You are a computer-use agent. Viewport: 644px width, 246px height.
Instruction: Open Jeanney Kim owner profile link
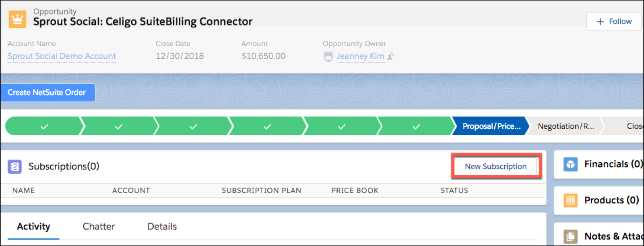click(x=360, y=56)
